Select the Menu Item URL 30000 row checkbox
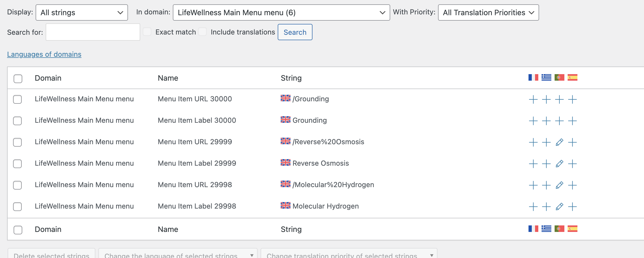Viewport: 644px width, 258px height. (x=18, y=99)
